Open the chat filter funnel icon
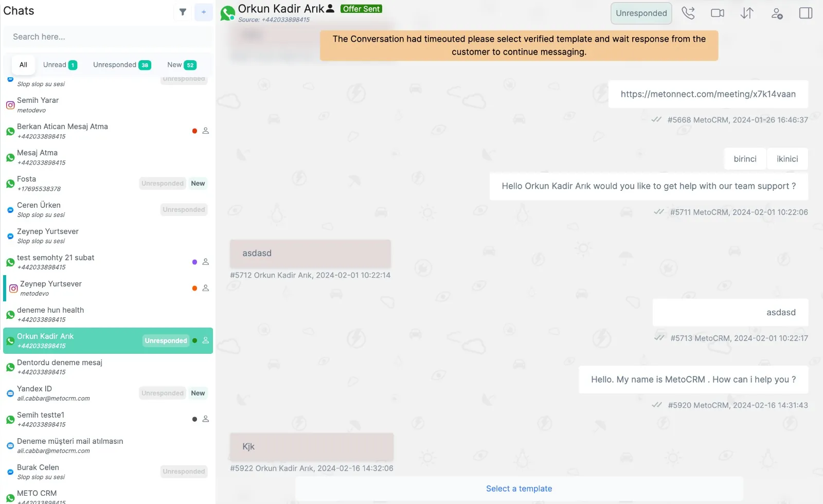The image size is (823, 504). click(183, 12)
